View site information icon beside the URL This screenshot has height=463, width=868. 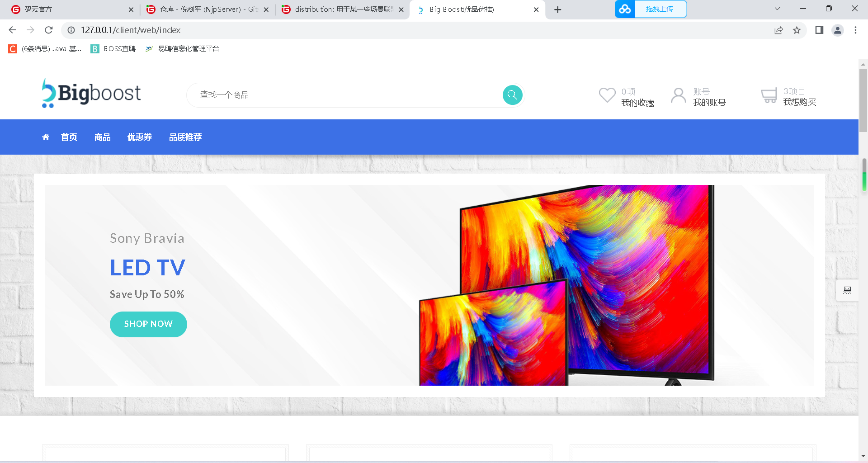(x=71, y=30)
